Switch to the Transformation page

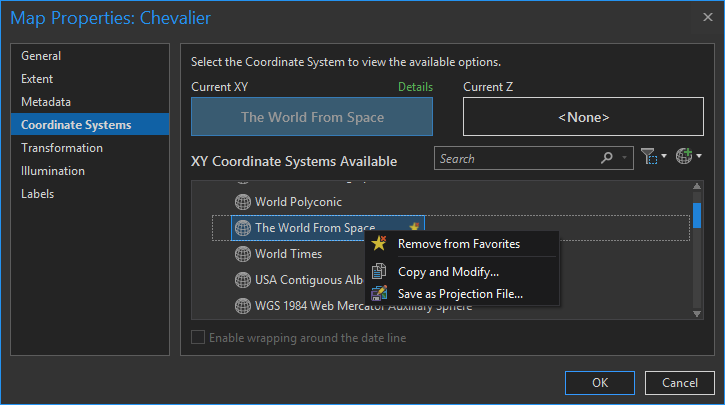tap(62, 148)
